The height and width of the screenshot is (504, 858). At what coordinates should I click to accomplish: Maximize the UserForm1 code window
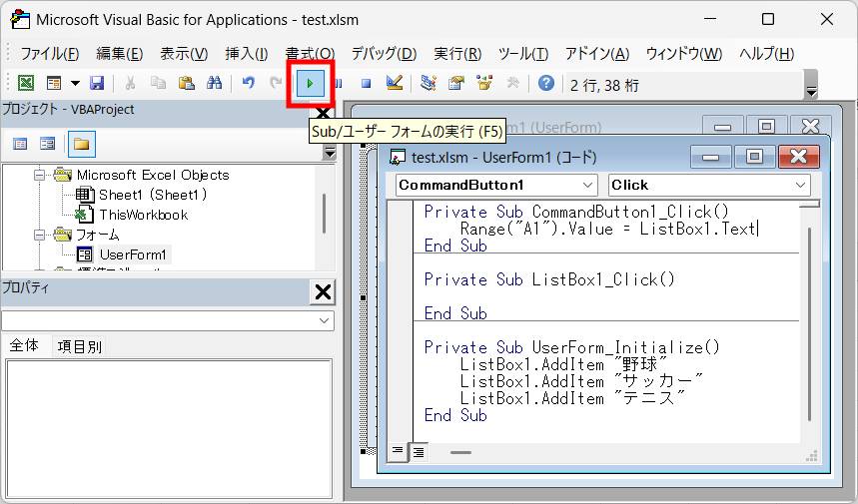(x=754, y=158)
